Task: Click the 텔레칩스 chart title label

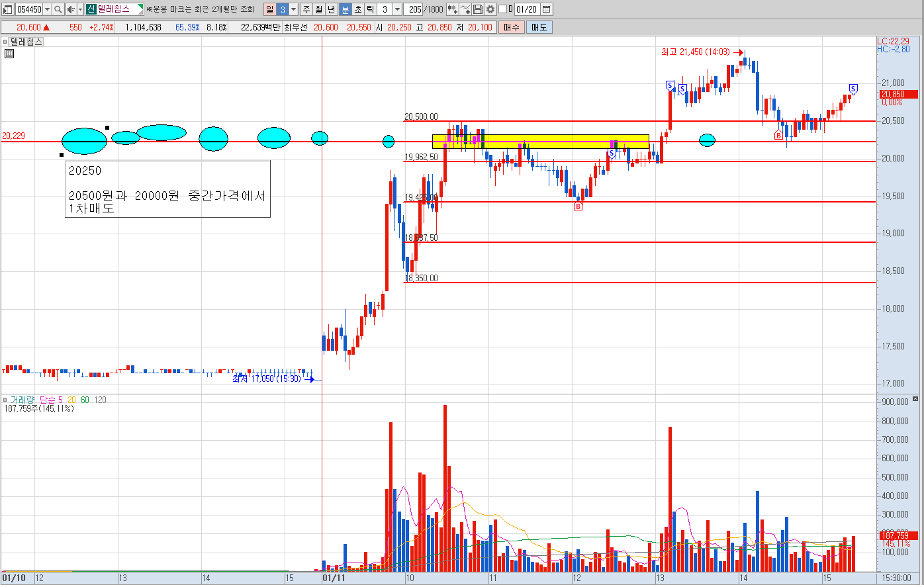Action: [26, 42]
